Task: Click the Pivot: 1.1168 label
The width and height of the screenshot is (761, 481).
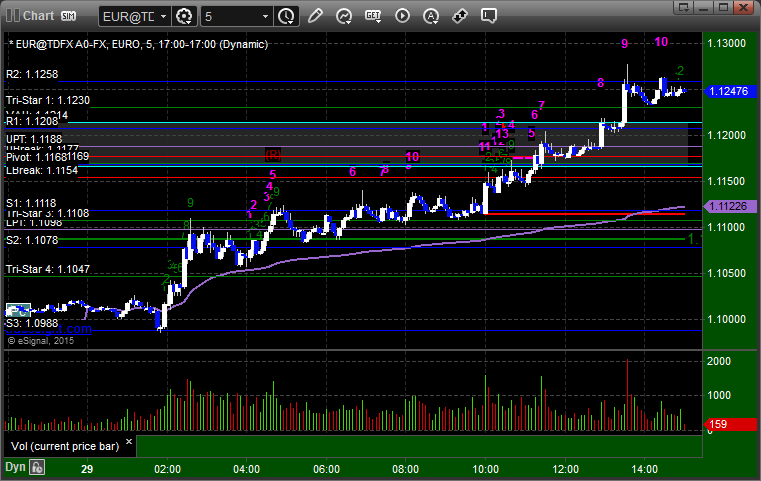Action: coord(35,157)
